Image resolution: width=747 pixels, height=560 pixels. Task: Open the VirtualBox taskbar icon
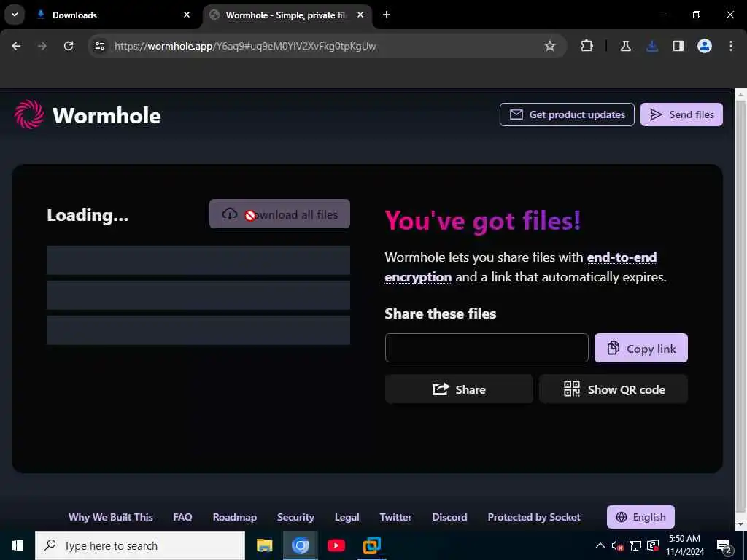click(x=371, y=545)
